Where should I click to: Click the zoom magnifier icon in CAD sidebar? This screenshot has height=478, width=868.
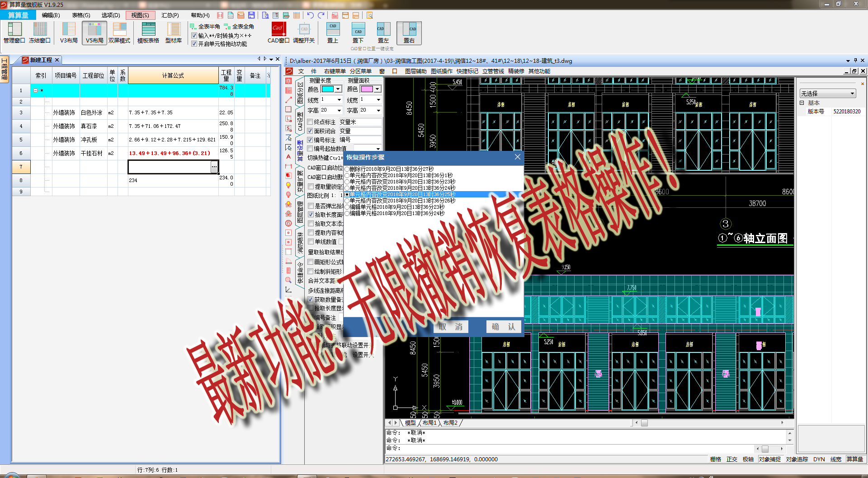click(288, 280)
